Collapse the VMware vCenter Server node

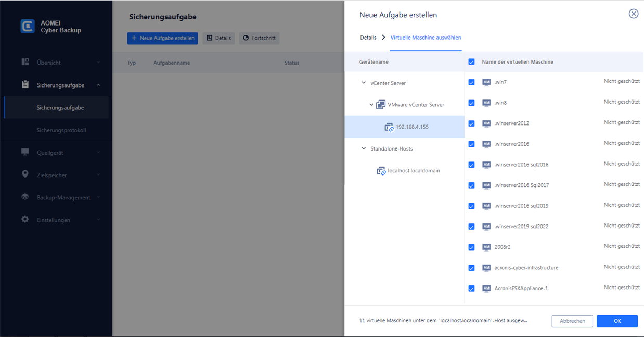coord(371,105)
